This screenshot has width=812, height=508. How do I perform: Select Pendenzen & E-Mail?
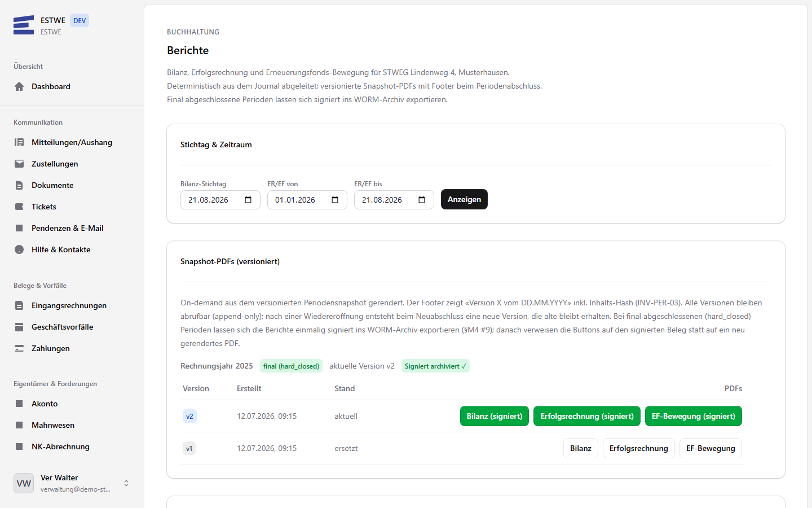click(72, 228)
